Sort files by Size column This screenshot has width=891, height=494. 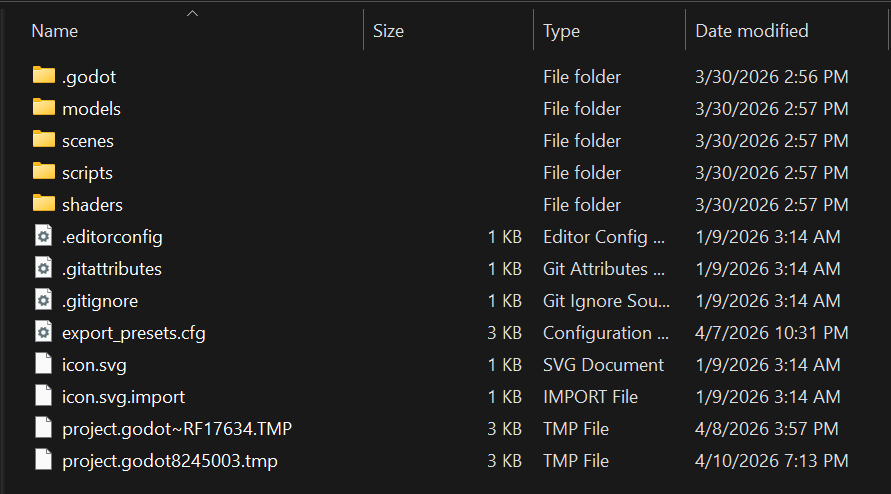388,31
